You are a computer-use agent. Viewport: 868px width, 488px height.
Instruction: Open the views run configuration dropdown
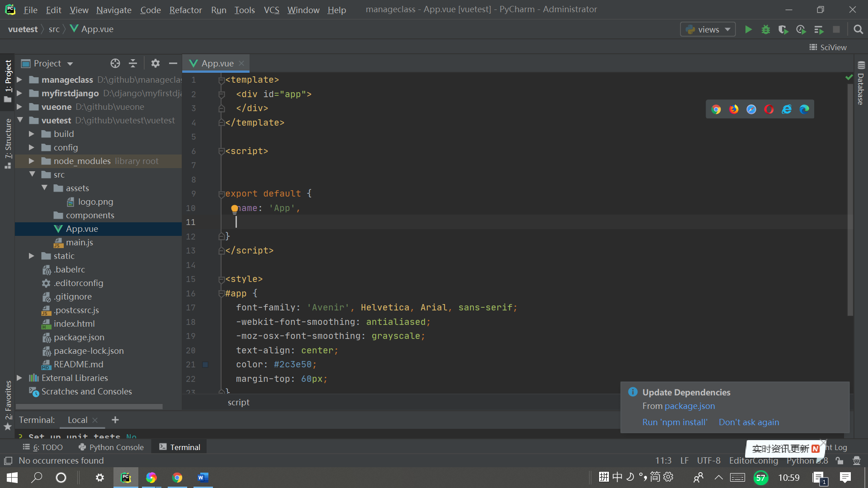(708, 29)
